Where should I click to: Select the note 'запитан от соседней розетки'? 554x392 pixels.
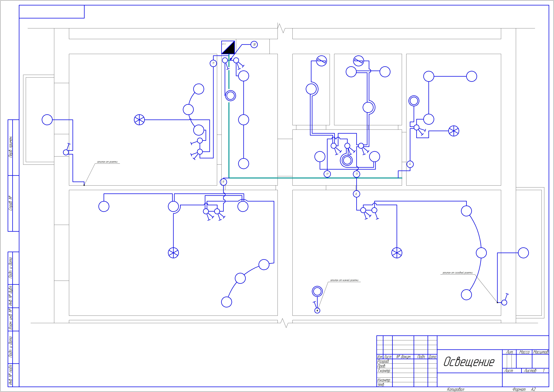tap(457, 273)
